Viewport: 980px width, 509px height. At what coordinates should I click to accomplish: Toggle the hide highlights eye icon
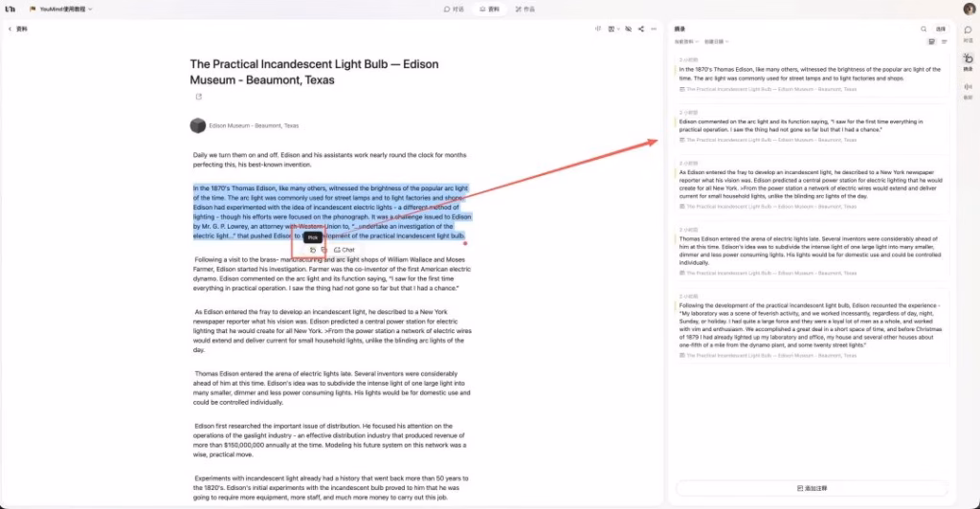(x=628, y=30)
